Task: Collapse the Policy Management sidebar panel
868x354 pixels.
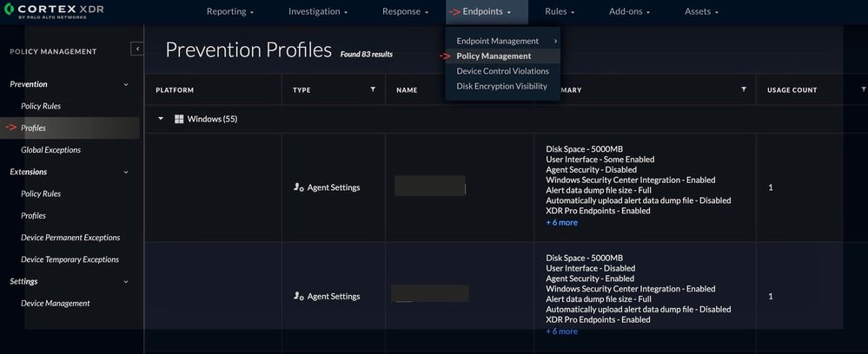Action: click(x=137, y=49)
